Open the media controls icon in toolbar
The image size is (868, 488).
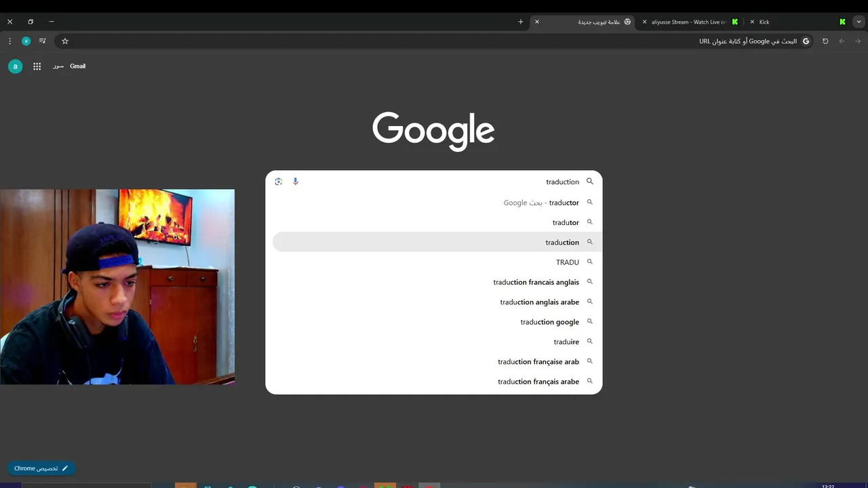[x=43, y=41]
